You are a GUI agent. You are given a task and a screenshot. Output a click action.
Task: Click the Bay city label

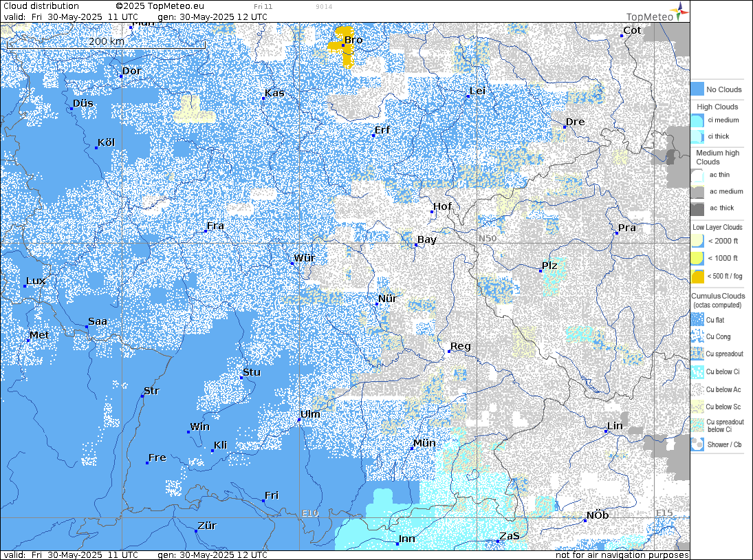[427, 239]
